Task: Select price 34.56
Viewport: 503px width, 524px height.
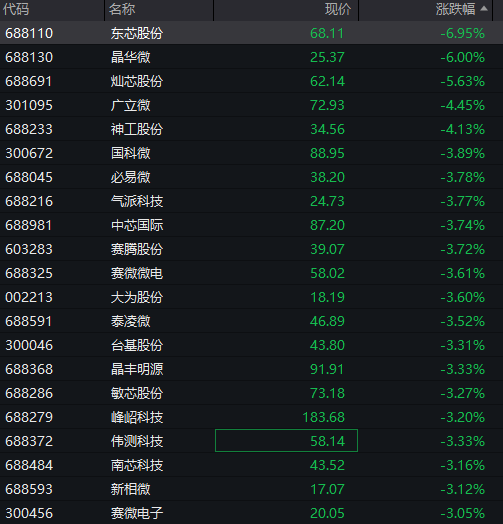Action: tap(327, 129)
